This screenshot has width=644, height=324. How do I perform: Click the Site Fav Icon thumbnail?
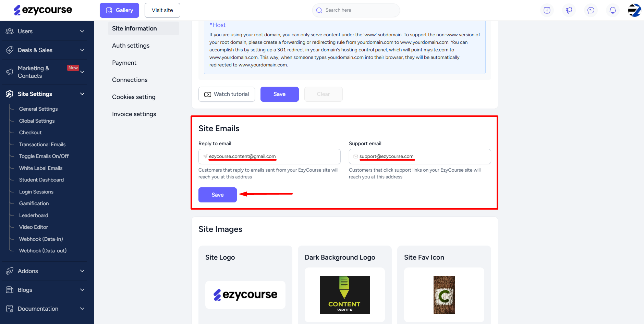(x=444, y=295)
